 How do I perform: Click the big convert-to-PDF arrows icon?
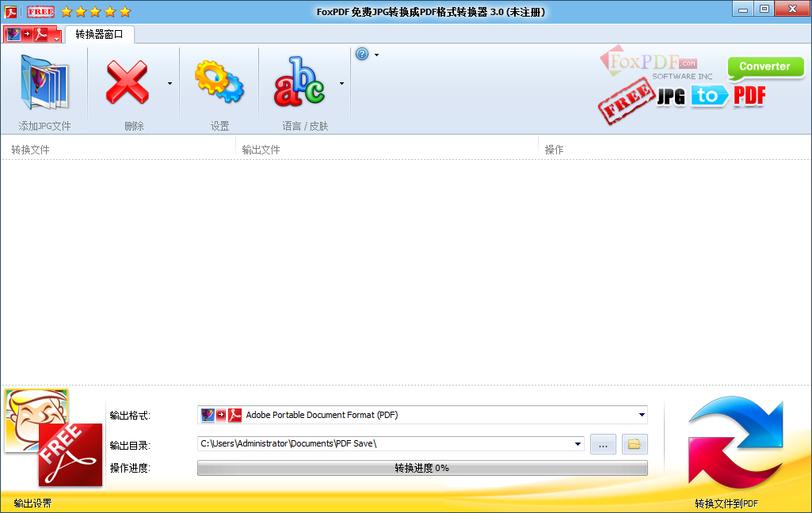pos(735,443)
